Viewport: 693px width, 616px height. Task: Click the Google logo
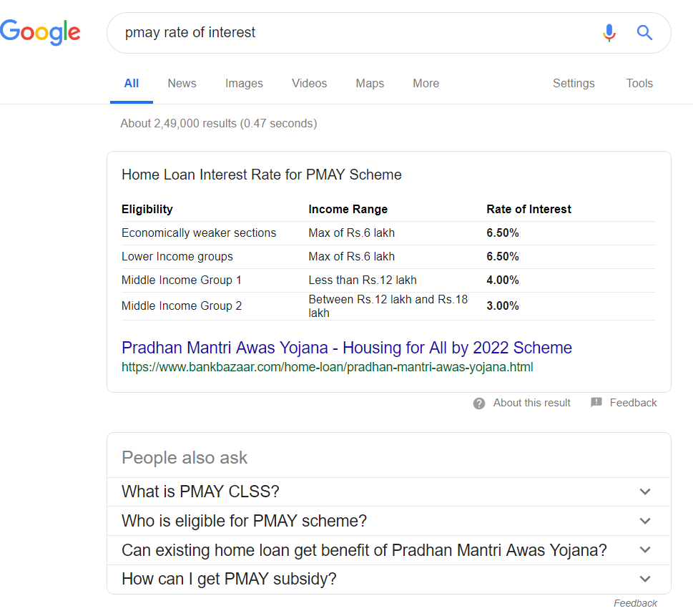[40, 32]
